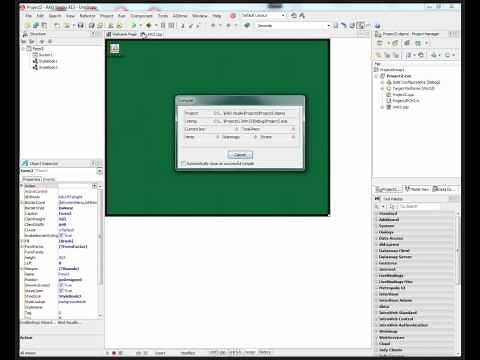480x360 pixels.
Task: Toggle the True checkbox for the property under Position
Action: [61, 285]
